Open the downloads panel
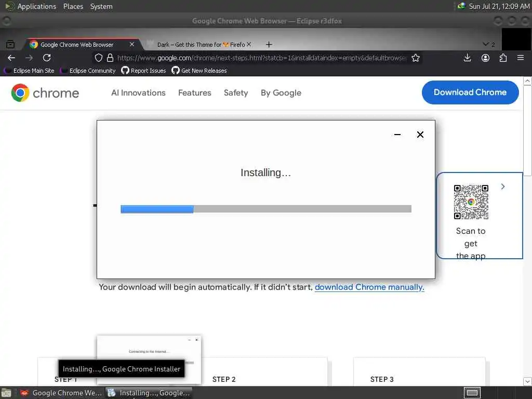 (x=467, y=58)
